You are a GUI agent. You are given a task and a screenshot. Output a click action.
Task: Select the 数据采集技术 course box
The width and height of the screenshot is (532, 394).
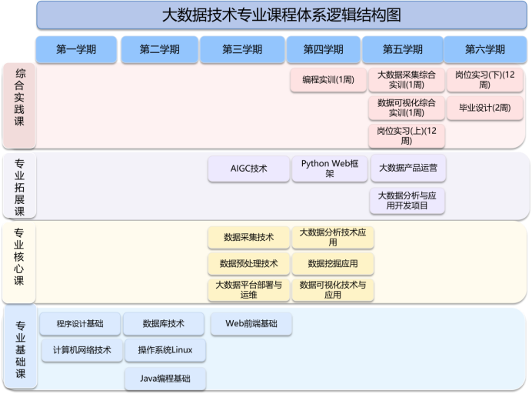[x=248, y=237]
